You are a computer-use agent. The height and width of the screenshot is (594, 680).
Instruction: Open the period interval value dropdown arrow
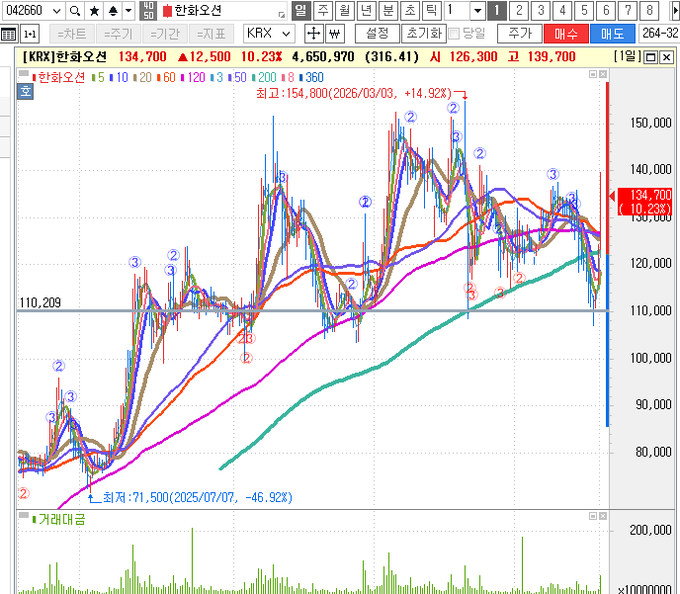477,11
